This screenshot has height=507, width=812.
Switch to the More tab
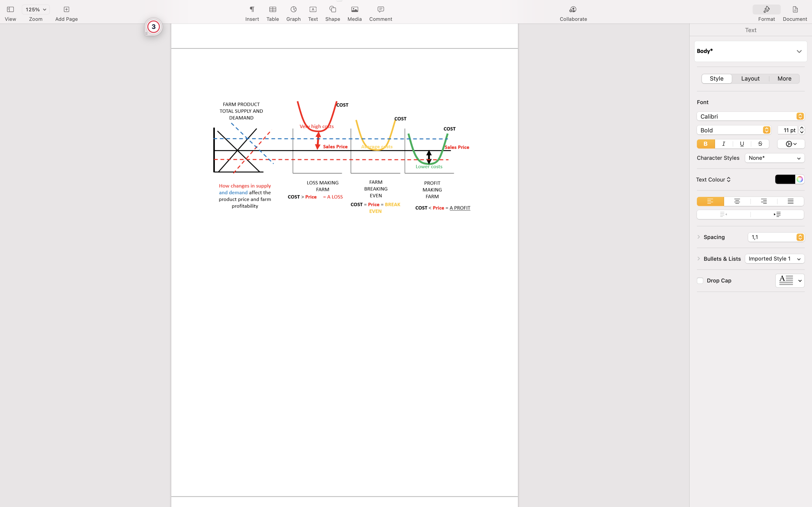(784, 79)
